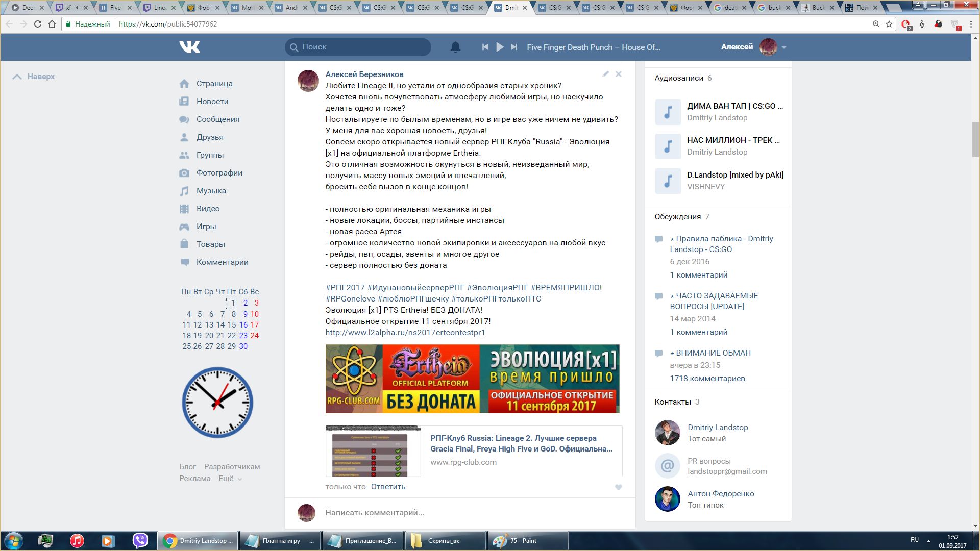
Task: Open the notifications bell
Action: (455, 47)
